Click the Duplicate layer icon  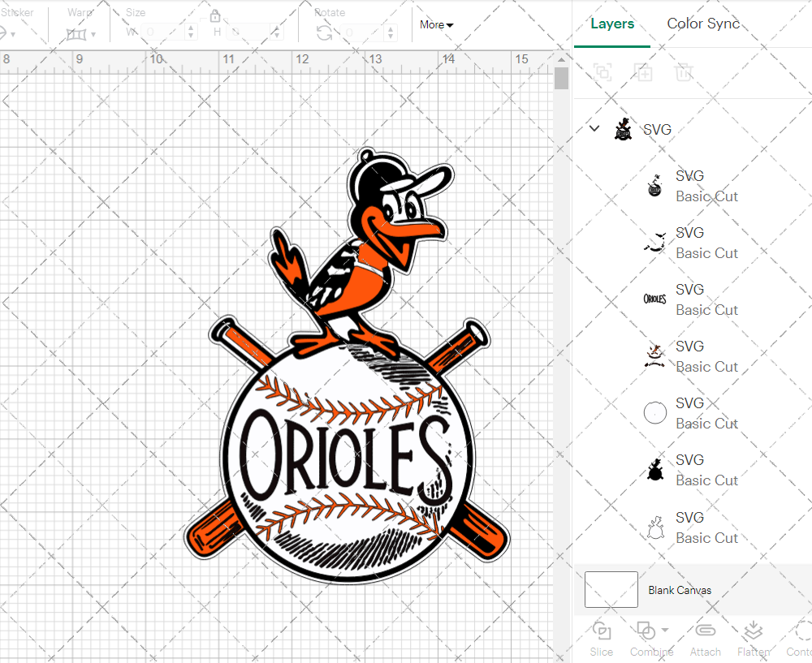pos(642,72)
